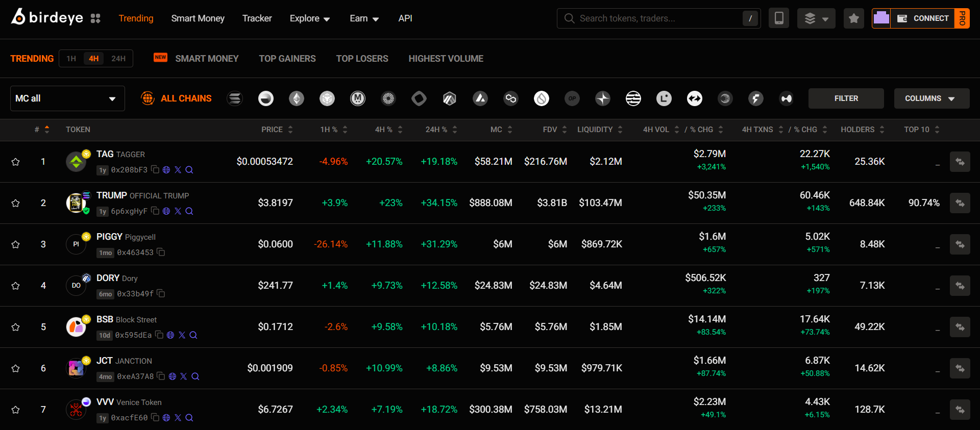Open Tracker nav item
The height and width of the screenshot is (430, 980).
click(257, 18)
